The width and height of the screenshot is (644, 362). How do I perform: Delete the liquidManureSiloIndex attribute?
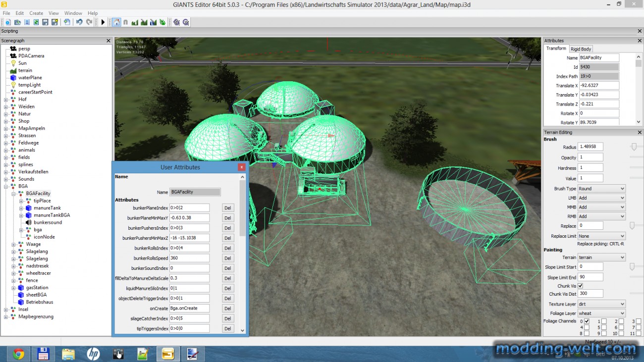pos(228,288)
